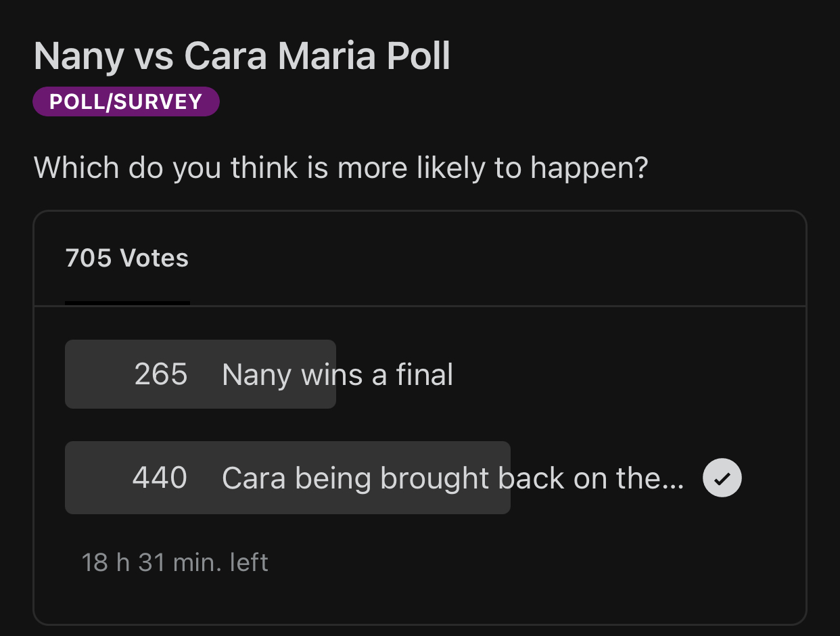Click the black underline beneath 705 Votes
Viewport: 840px width, 636px height.
tap(127, 303)
